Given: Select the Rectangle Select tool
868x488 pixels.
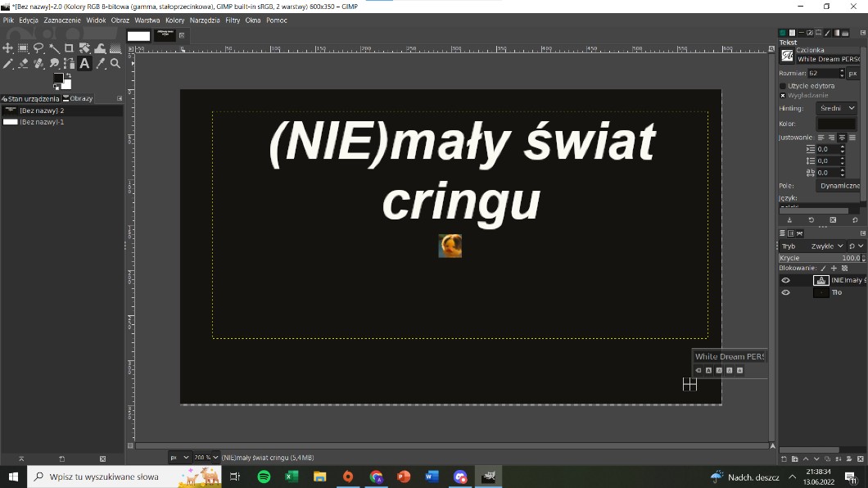Looking at the screenshot, I should tap(23, 48).
